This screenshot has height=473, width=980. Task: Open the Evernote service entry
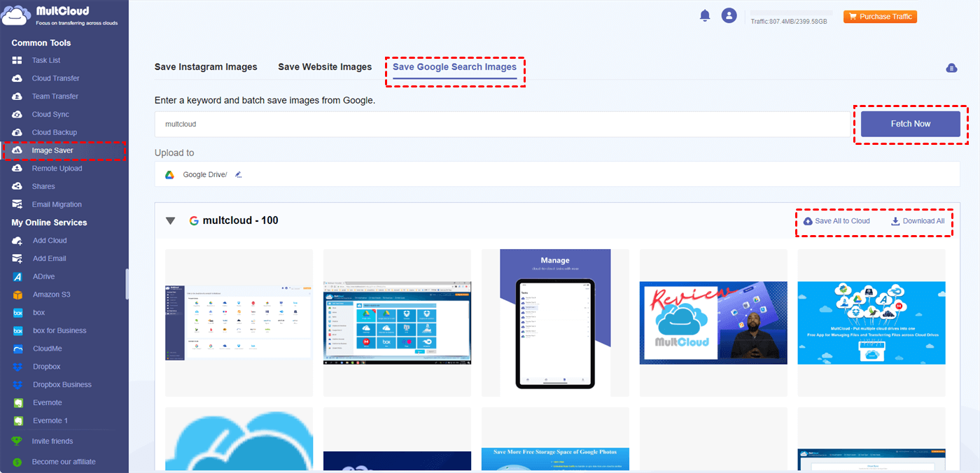[48, 402]
